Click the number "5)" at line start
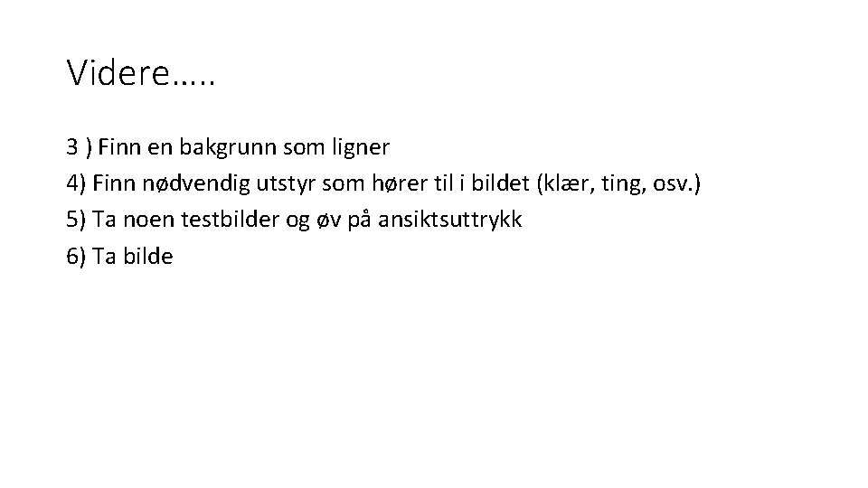868x488 pixels. click(76, 219)
